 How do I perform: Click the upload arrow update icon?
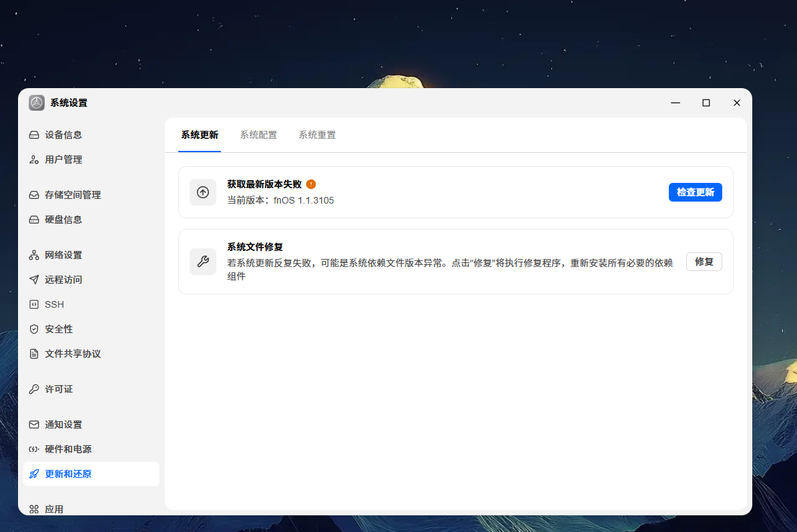click(x=203, y=192)
